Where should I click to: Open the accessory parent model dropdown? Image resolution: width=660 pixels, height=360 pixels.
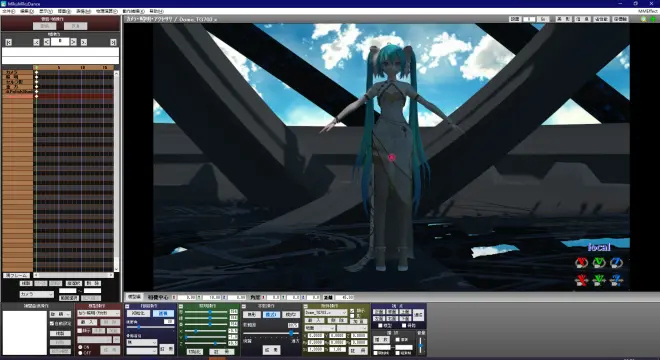(319, 328)
